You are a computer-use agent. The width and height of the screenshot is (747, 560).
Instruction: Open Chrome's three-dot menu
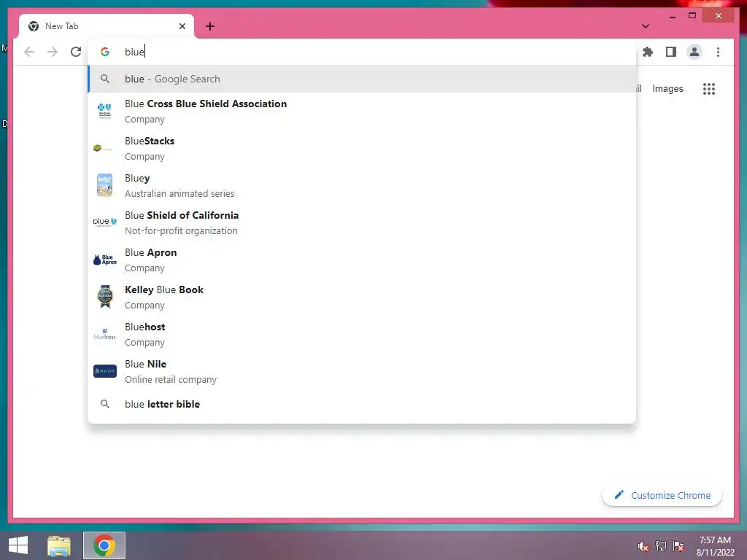click(x=718, y=52)
